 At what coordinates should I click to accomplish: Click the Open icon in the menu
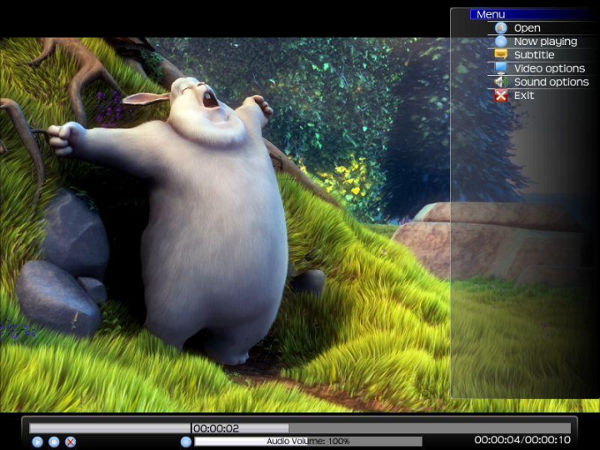[501, 28]
